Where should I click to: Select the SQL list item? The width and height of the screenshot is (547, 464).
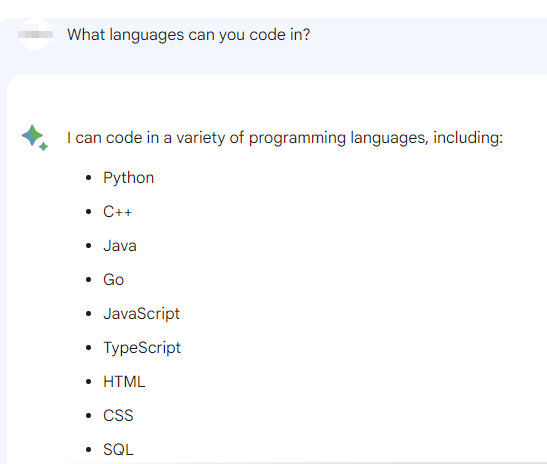pos(118,449)
